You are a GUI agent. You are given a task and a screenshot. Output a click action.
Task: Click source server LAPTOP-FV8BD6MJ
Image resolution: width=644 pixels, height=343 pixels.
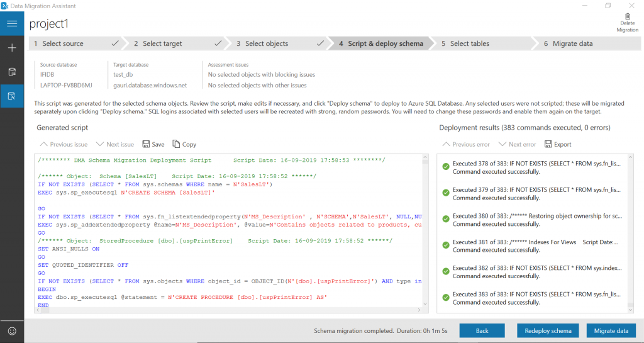click(x=66, y=85)
